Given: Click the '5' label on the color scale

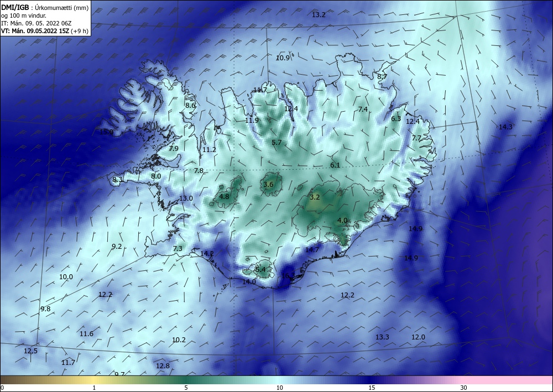Looking at the screenshot, I should 186,388.
